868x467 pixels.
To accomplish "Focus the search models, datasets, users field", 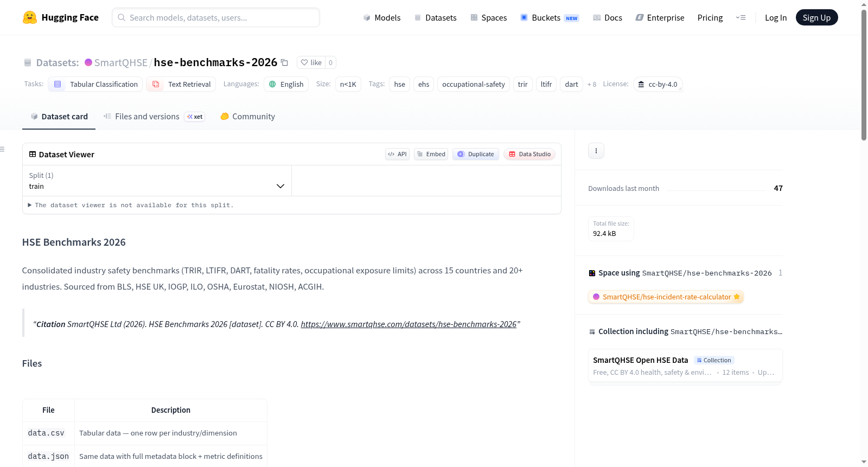I will pos(216,17).
